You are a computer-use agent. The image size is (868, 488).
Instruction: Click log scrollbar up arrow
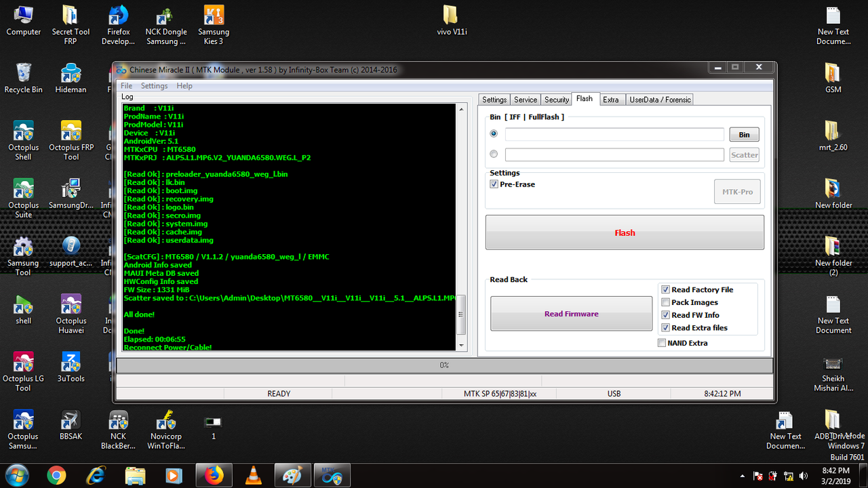(462, 109)
